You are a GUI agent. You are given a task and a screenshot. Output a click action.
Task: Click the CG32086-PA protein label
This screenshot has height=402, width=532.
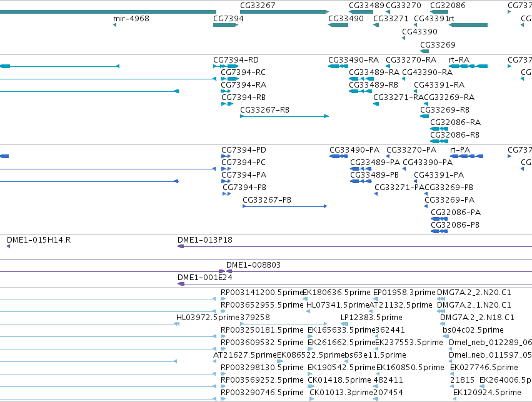point(456,213)
